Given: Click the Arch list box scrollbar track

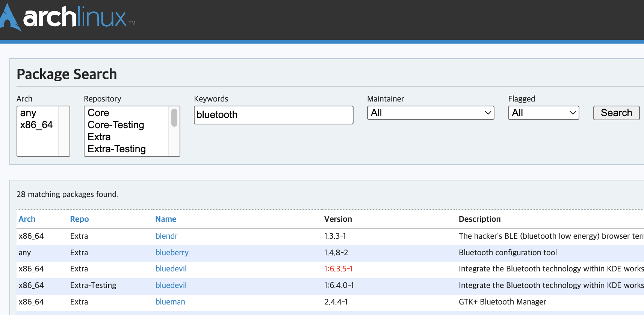Looking at the screenshot, I should pyautogui.click(x=64, y=131).
